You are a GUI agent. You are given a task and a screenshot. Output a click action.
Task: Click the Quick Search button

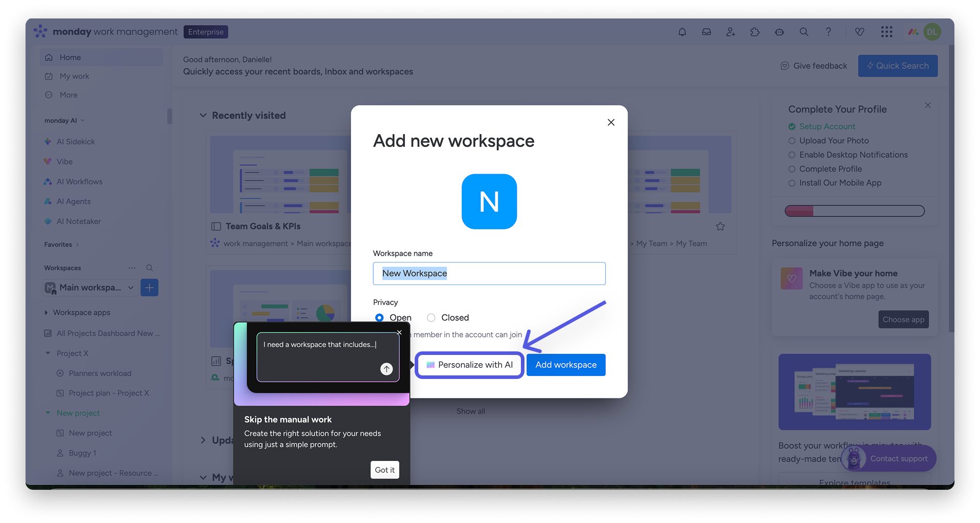(x=898, y=66)
